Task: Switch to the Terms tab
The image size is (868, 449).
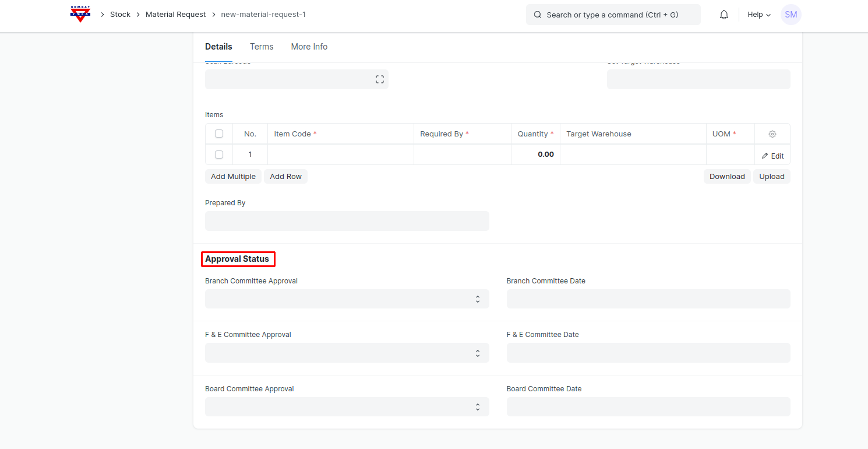Action: pyautogui.click(x=262, y=47)
